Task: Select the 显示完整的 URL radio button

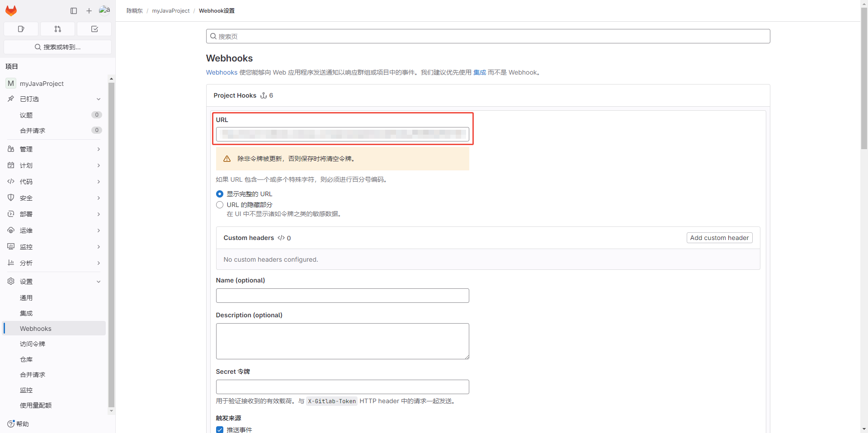Action: (x=220, y=194)
